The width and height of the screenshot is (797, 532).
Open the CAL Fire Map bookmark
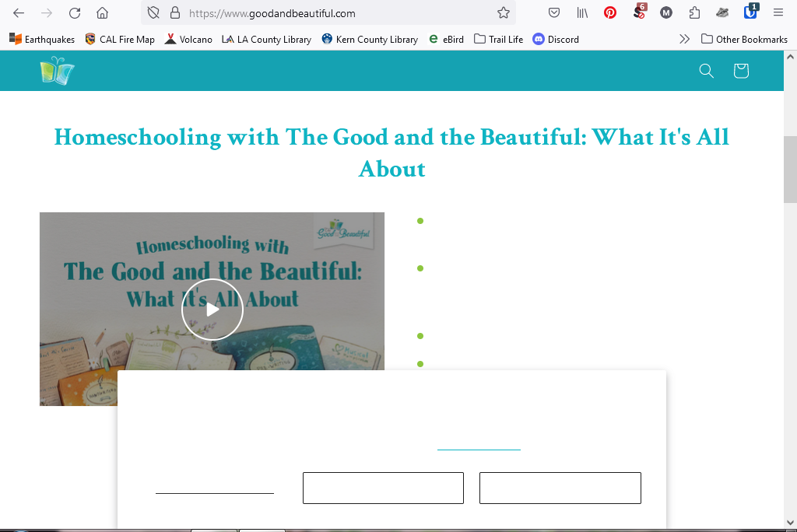coord(120,39)
